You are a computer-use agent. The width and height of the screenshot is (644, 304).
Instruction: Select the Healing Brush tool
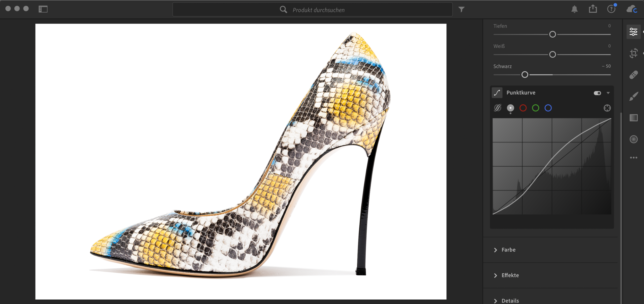[633, 75]
